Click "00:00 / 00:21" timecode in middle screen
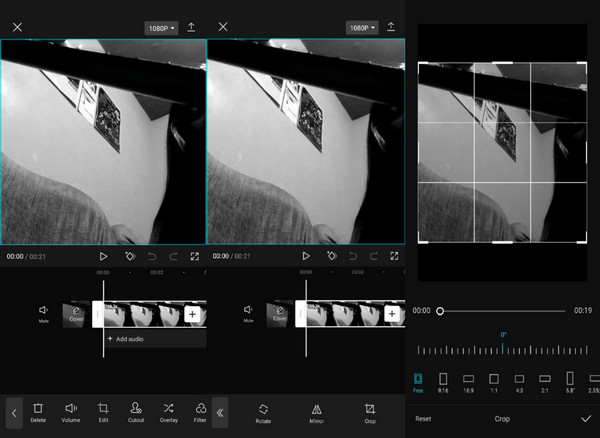600x438 pixels. click(232, 256)
